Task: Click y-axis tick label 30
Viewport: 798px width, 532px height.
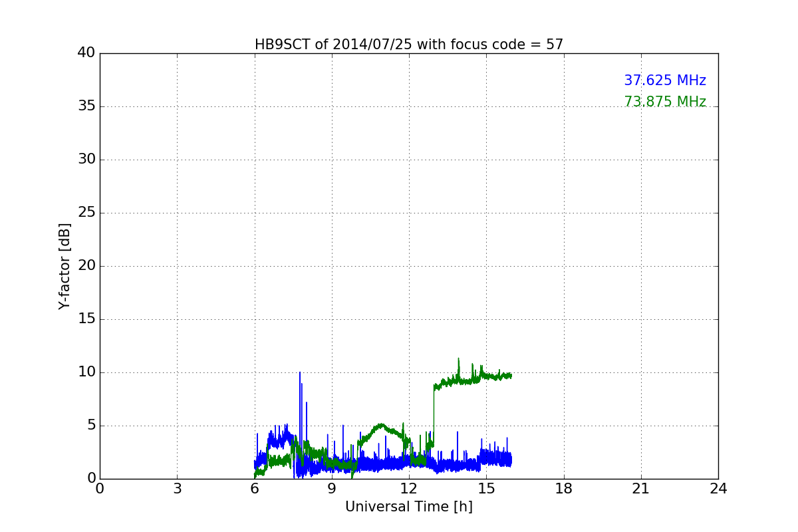Action: tap(86, 160)
